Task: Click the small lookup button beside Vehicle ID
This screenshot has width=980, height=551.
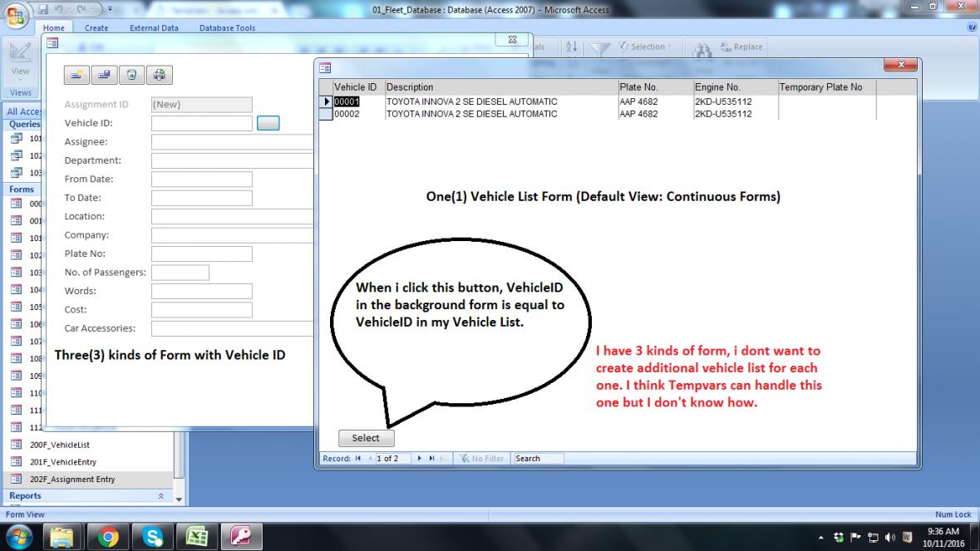Action: 268,123
